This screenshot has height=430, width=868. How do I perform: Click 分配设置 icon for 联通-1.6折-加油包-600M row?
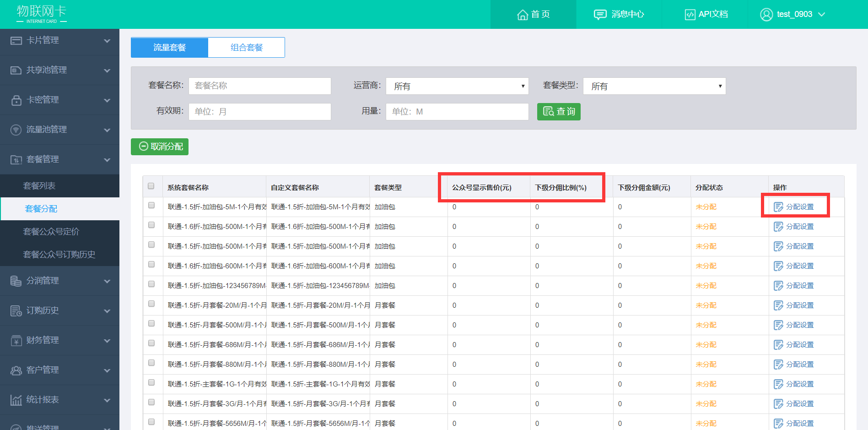point(778,267)
